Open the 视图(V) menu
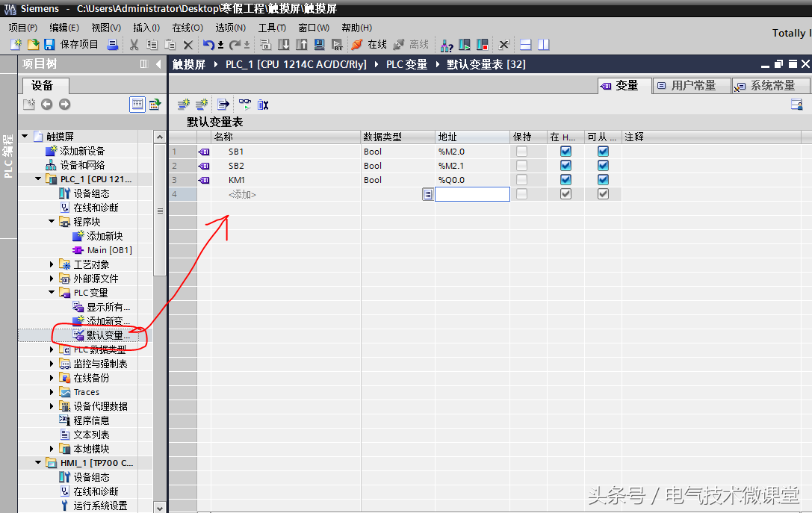The image size is (812, 513). pos(106,28)
